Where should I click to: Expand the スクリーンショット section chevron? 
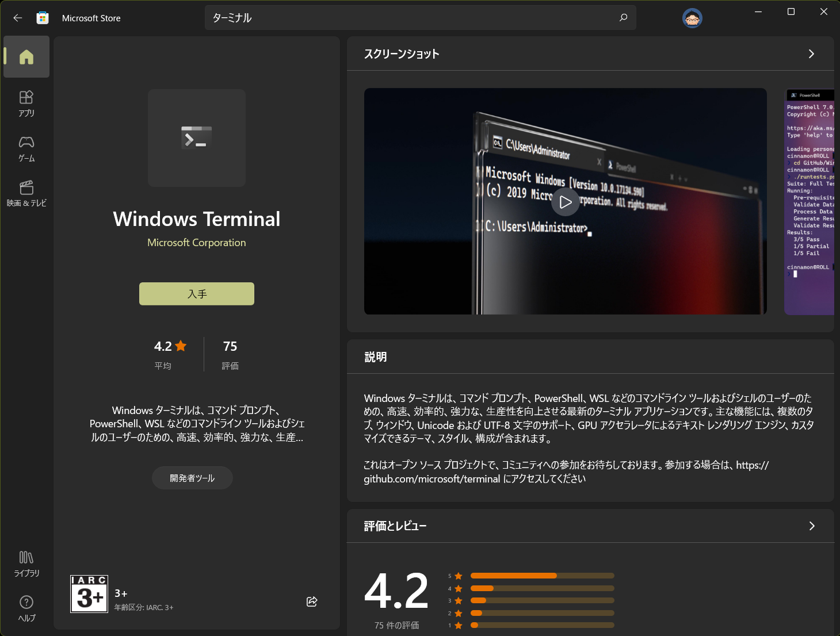pyautogui.click(x=811, y=53)
